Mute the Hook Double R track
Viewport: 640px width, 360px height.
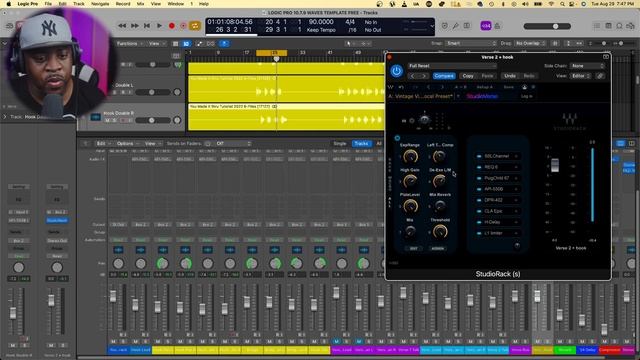[108, 120]
